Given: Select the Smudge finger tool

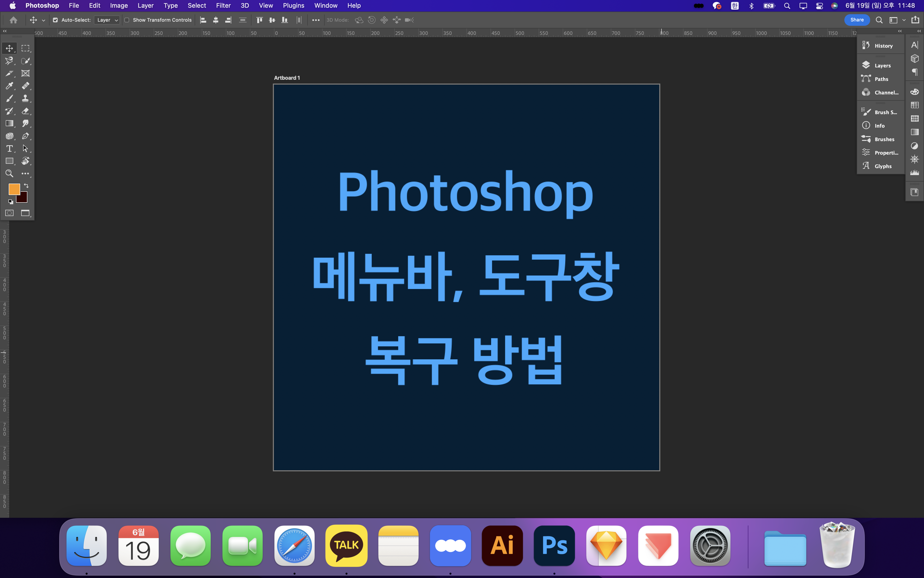Looking at the screenshot, I should [x=25, y=124].
